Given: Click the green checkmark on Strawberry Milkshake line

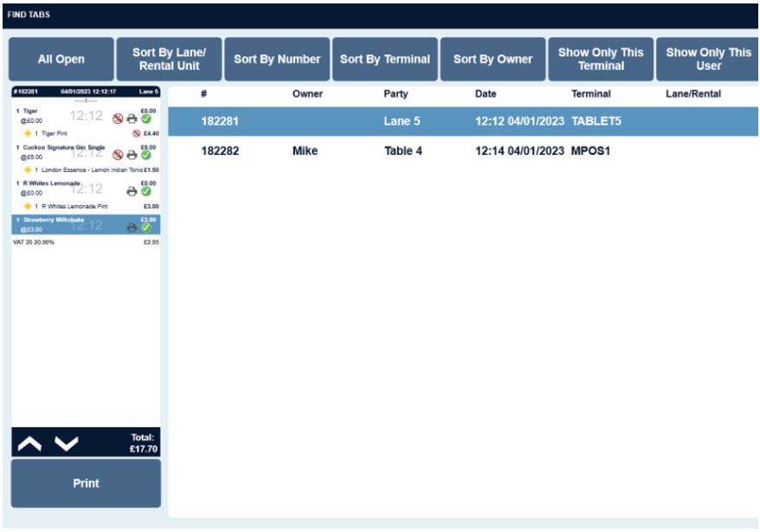Looking at the screenshot, I should tap(146, 228).
